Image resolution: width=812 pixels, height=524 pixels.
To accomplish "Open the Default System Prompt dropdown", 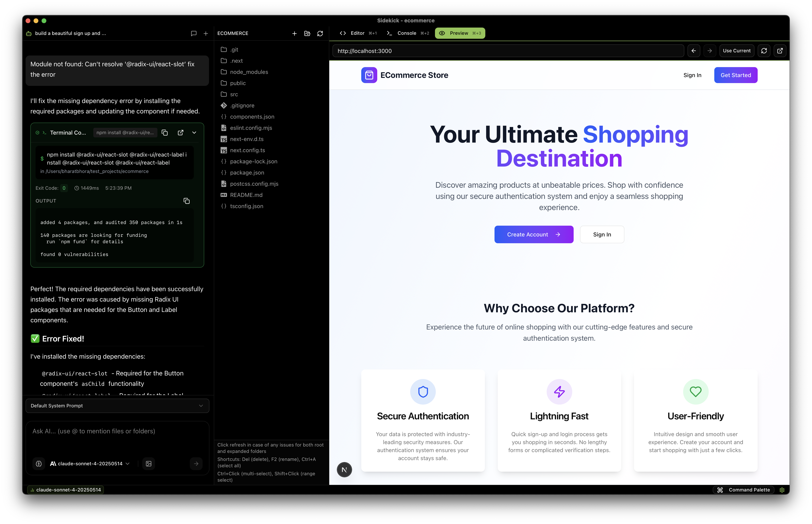I will pos(117,406).
